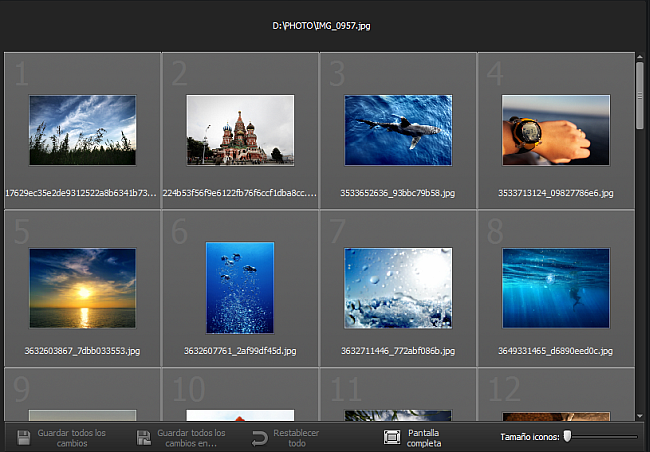Select the water droplets splash thumbnail
This screenshot has width=650, height=452.
tap(398, 288)
